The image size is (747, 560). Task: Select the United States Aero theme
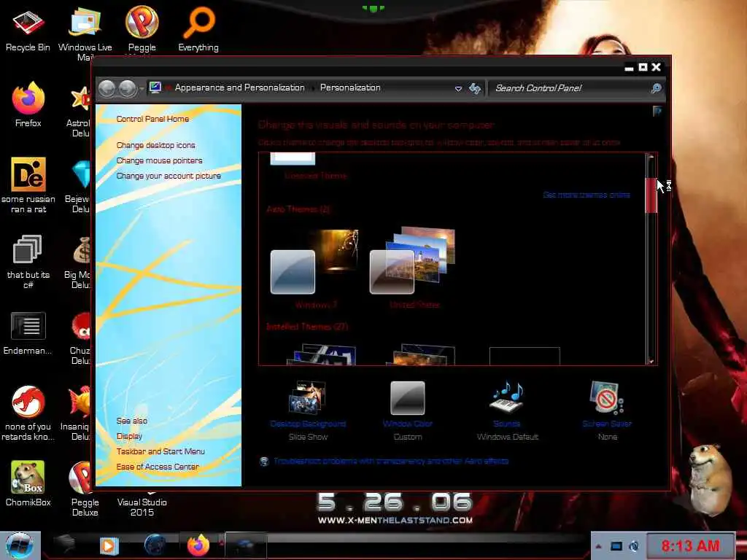[x=414, y=270]
